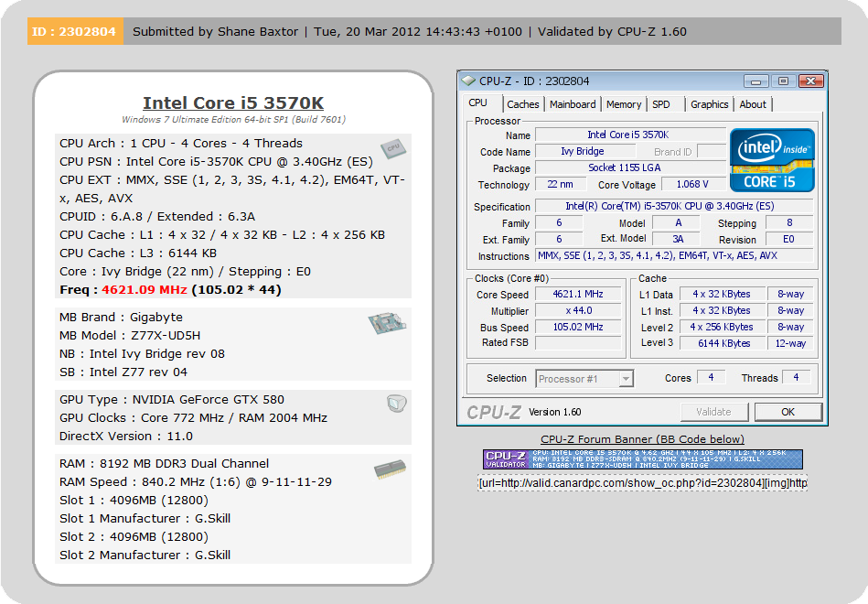Screen dimensions: 868x604
Task: Click the Package Socket 1155 LGA field
Action: pos(630,167)
